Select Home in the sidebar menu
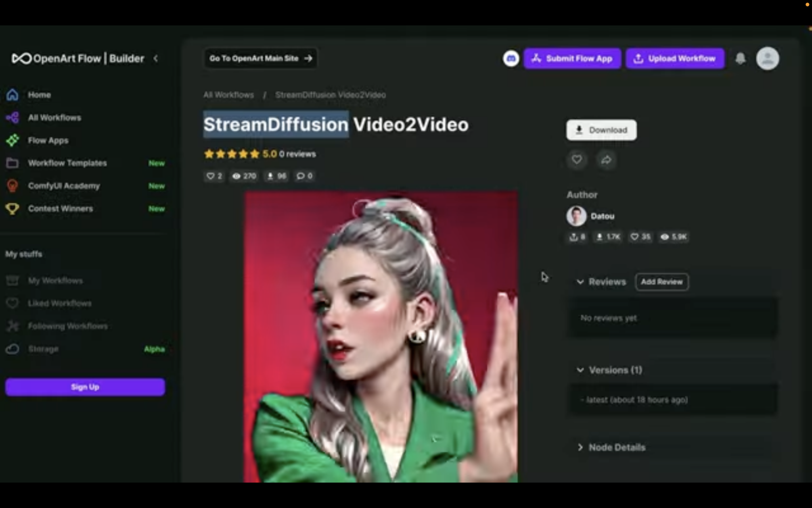 (x=39, y=94)
